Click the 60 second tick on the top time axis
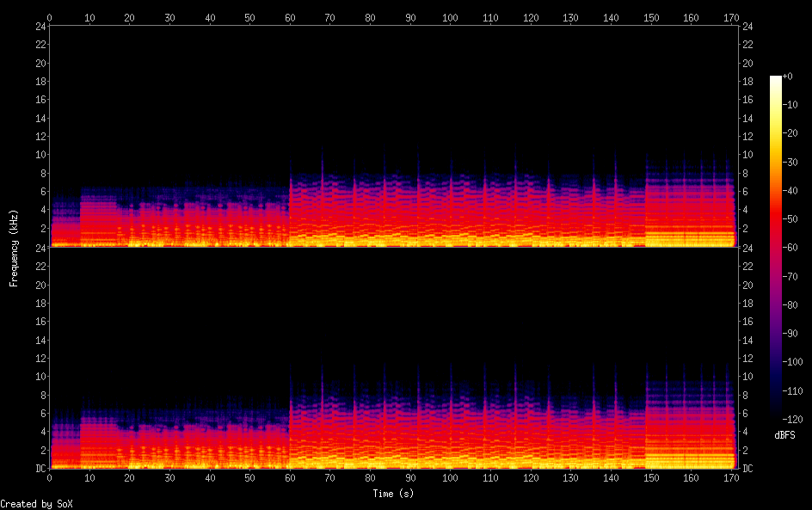 tap(290, 18)
